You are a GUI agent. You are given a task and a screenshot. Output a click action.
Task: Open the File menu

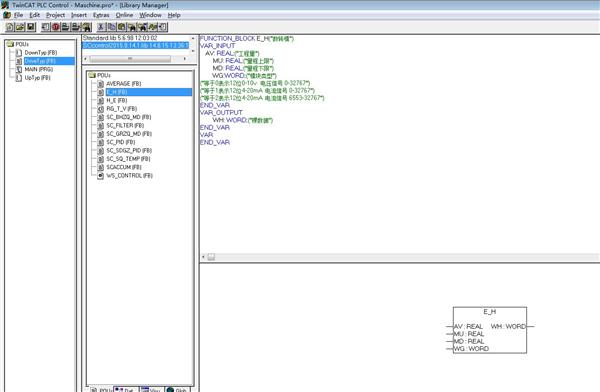point(18,15)
